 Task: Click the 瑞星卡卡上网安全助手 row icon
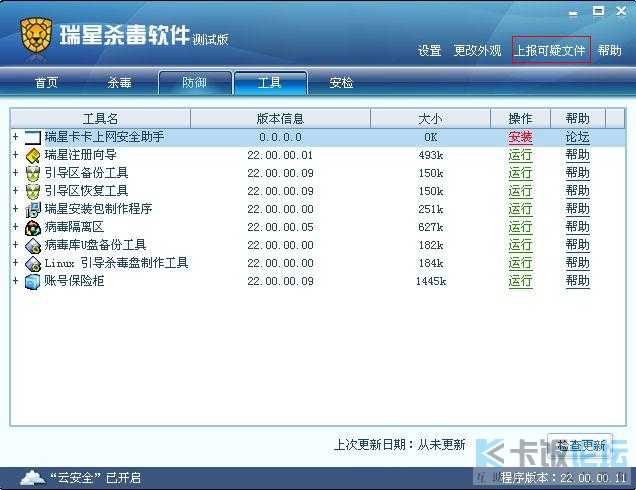[x=33, y=138]
